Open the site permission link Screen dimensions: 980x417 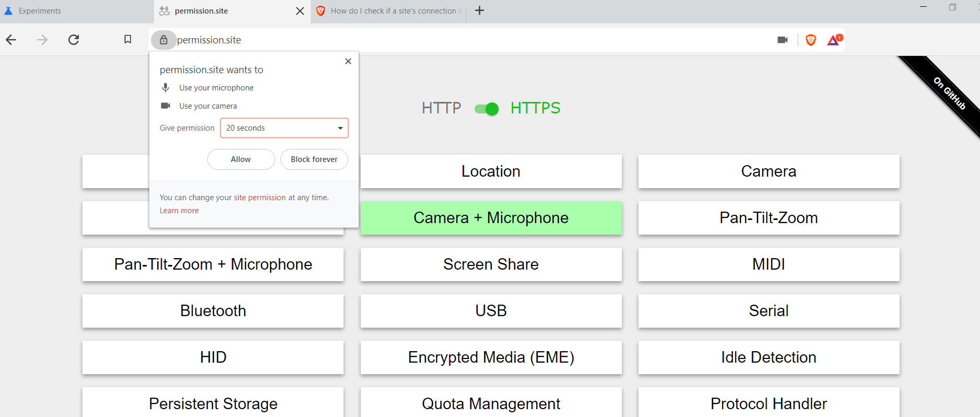(x=259, y=198)
